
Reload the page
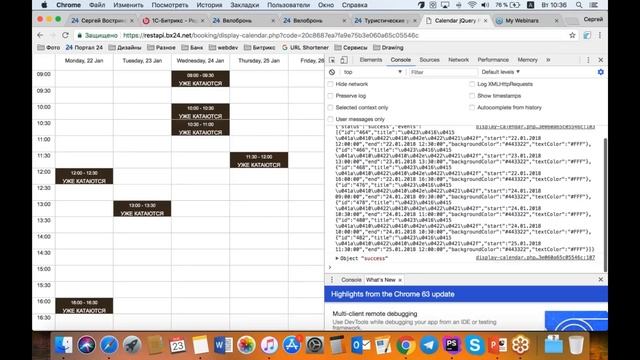point(65,36)
